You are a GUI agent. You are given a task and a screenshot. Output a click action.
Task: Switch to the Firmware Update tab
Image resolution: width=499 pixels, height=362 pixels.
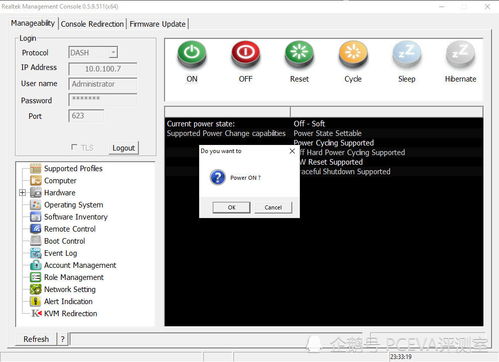(x=157, y=24)
